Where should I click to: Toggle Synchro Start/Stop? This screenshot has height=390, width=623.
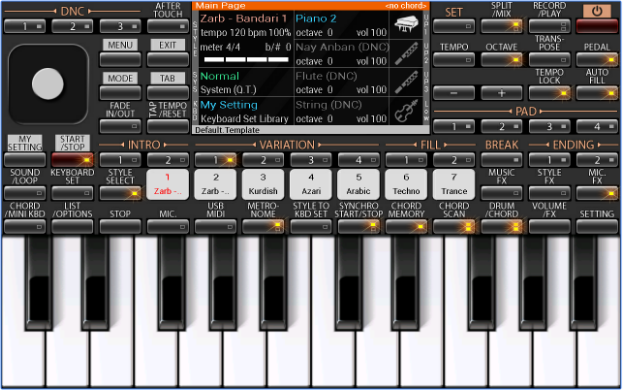pos(358,227)
